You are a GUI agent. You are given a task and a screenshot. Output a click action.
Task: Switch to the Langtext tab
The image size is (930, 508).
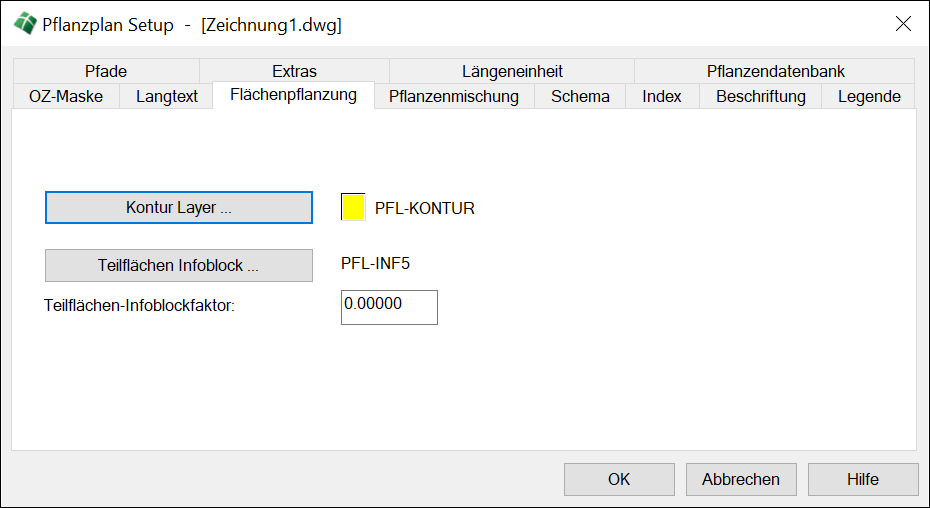(167, 96)
